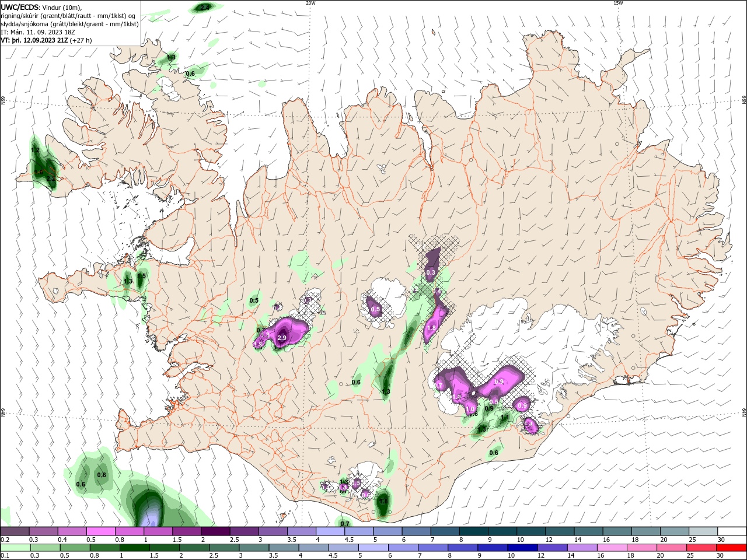Click the 0.1 label in the rain legend
The height and width of the screenshot is (560, 747).
(x=5, y=556)
